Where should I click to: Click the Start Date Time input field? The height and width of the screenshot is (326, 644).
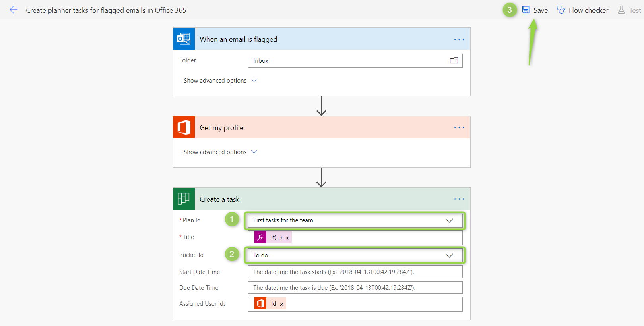coord(355,272)
